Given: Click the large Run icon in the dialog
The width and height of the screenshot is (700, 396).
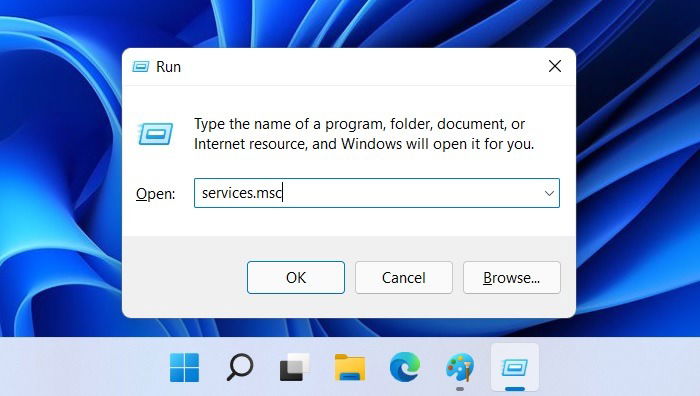Looking at the screenshot, I should 155,133.
